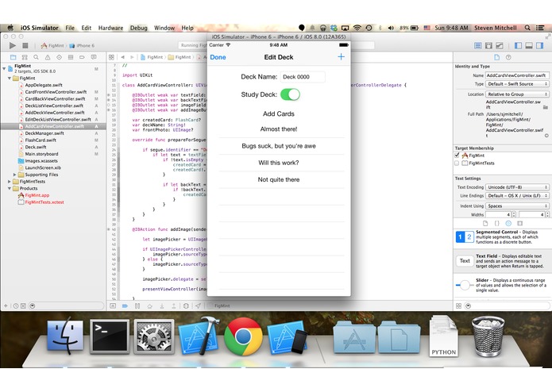The image size is (552, 392).
Task: Select Main.storyboard in navigator
Action: click(x=41, y=154)
